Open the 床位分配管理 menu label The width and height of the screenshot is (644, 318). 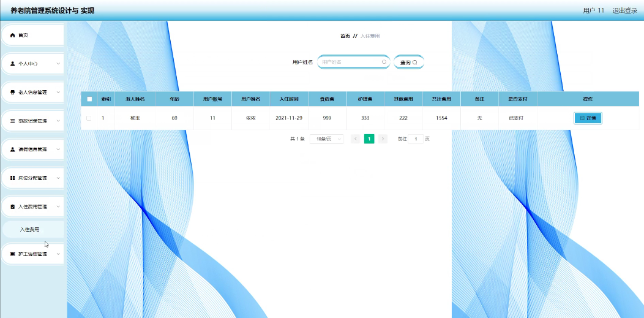[x=32, y=178]
